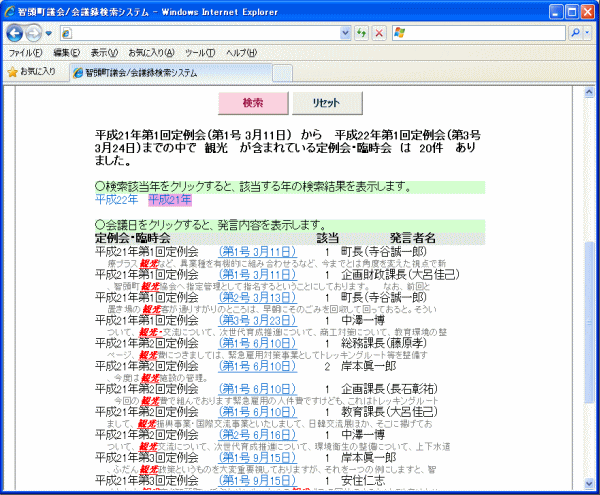
Task: Open 第1号 6月10日 link for 企画課長(長石彰祐)
Action: (258, 389)
